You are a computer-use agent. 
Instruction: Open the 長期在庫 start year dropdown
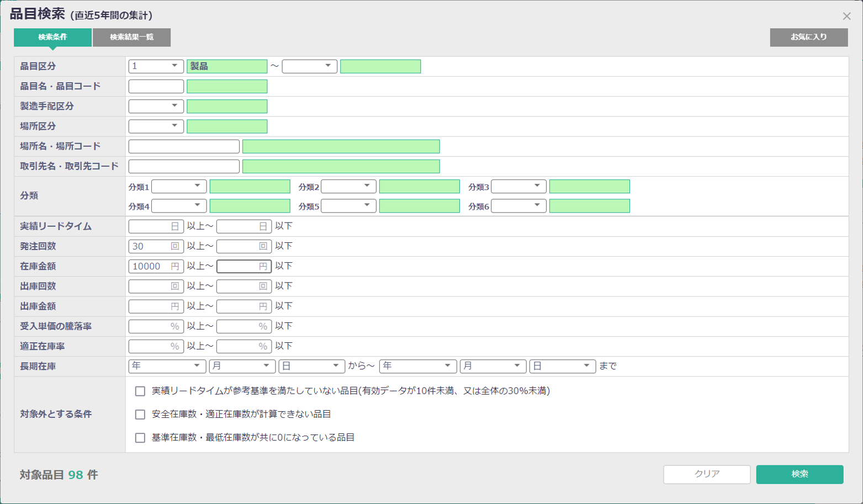(x=166, y=365)
